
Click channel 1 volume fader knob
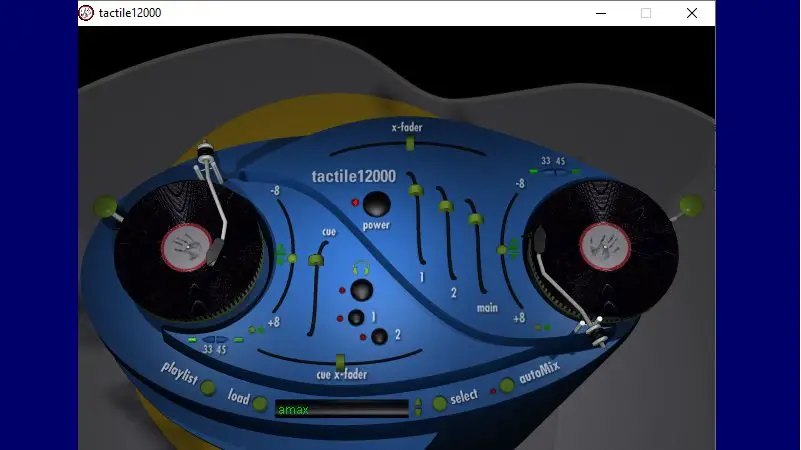[416, 191]
